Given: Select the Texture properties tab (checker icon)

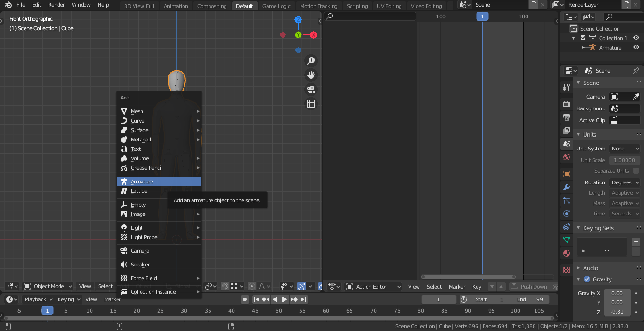Looking at the screenshot, I should click(x=566, y=270).
